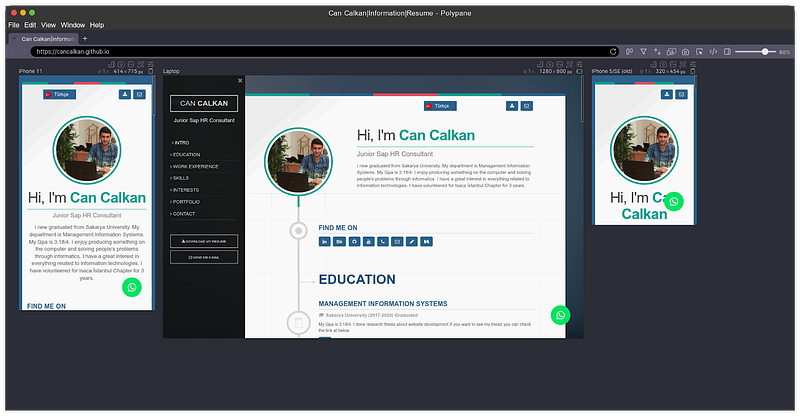Switch language to Türkçe in iPhone 11 pane
Image resolution: width=800 pixels, height=416 pixels.
[x=60, y=94]
